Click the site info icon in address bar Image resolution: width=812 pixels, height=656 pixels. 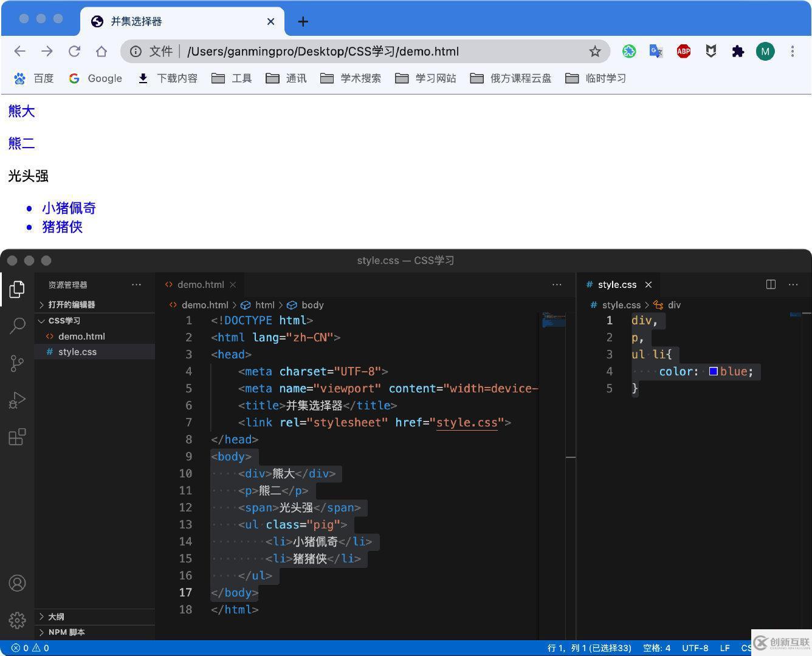[136, 52]
